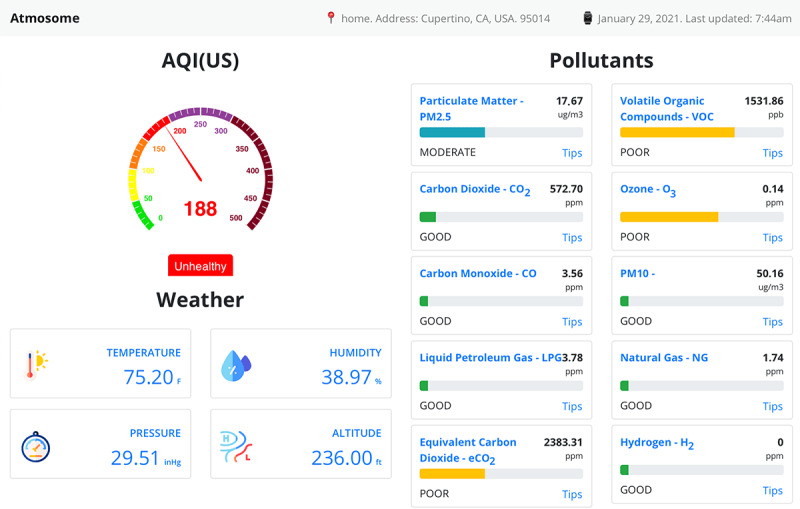Click the Ozone - O3 title

tap(648, 190)
